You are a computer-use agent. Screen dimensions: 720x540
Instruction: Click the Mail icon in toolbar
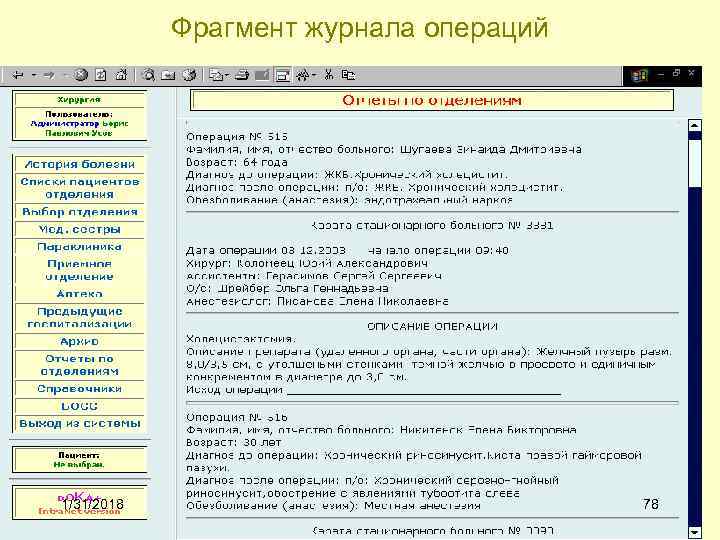point(215,75)
